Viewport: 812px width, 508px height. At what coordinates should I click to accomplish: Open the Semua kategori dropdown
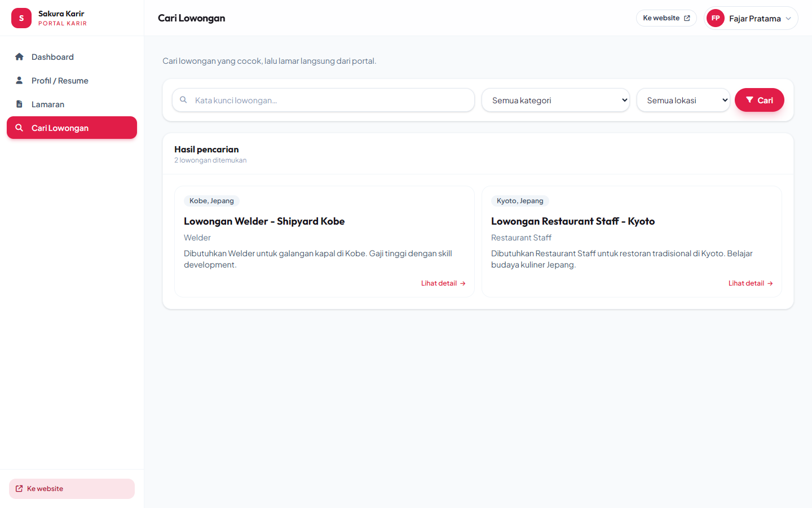(x=555, y=100)
